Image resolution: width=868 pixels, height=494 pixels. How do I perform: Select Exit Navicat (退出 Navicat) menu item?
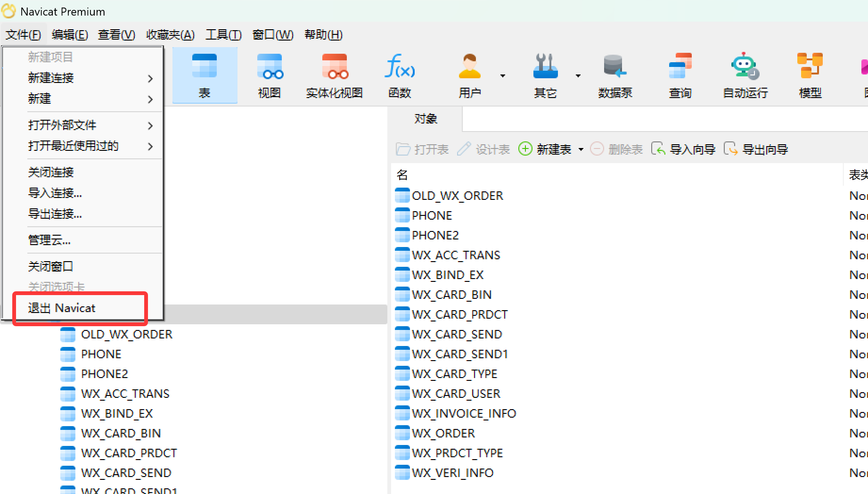click(x=83, y=308)
